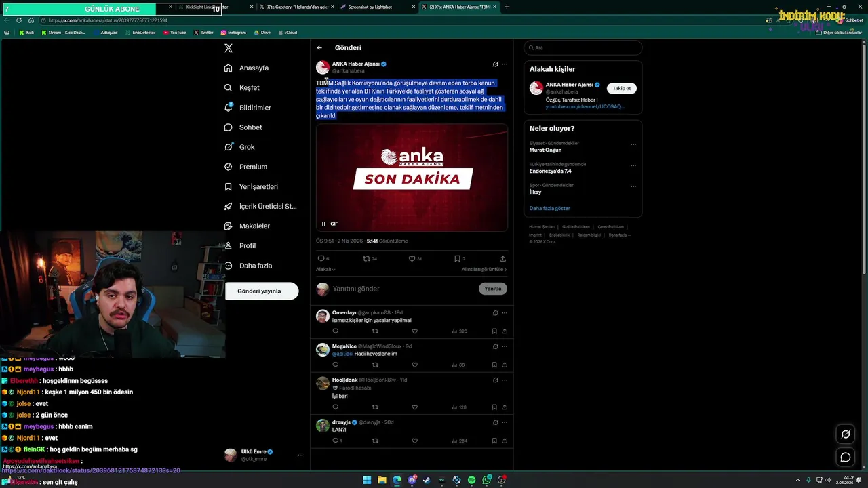Like Omerdayı's reply
The height and width of the screenshot is (488, 868).
(415, 331)
